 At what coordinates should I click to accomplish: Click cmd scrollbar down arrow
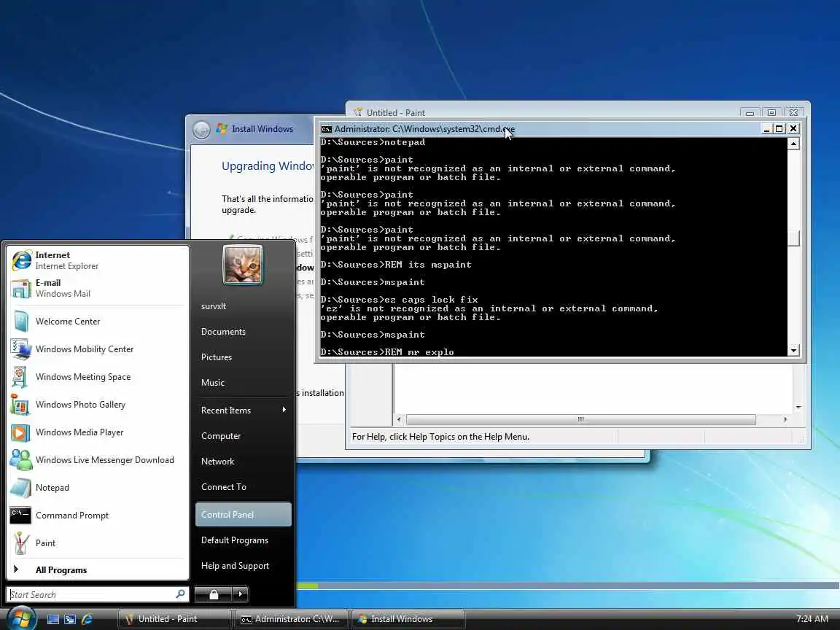point(793,350)
